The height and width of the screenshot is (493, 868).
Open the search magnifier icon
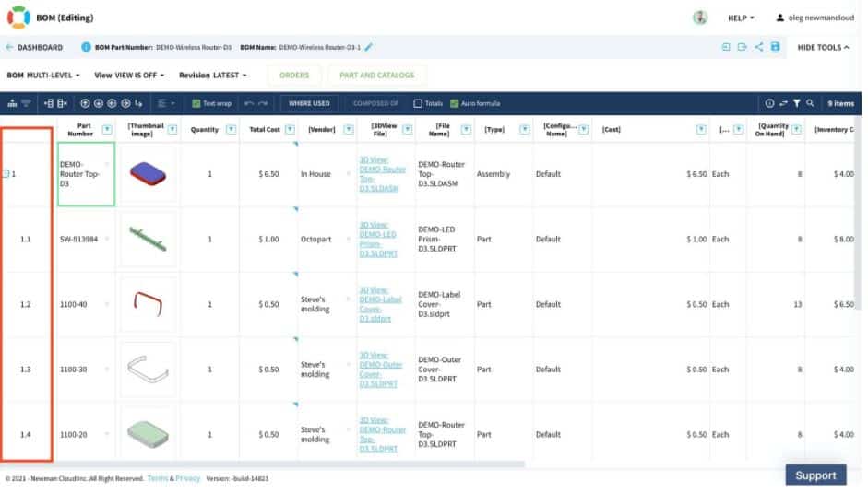[x=811, y=103]
